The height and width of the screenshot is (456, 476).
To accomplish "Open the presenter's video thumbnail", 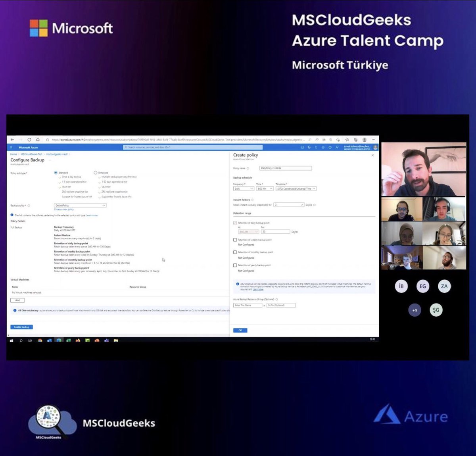I will pyautogui.click(x=424, y=169).
